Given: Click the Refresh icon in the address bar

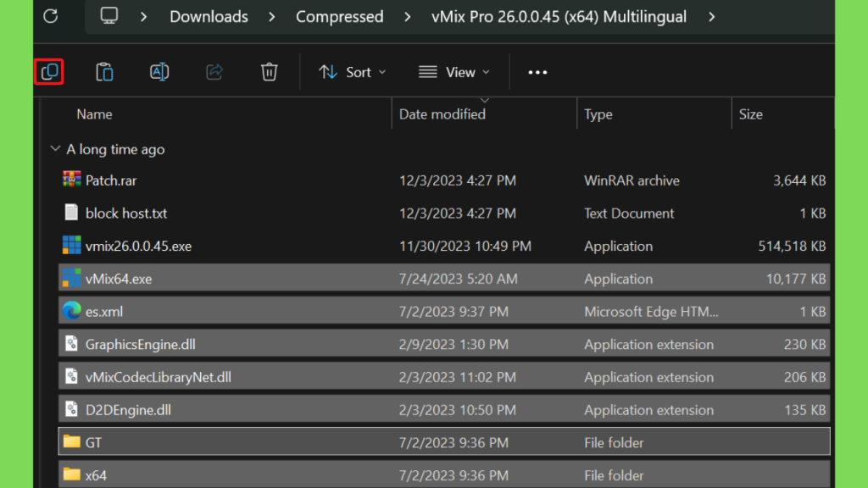Looking at the screenshot, I should click(x=51, y=17).
